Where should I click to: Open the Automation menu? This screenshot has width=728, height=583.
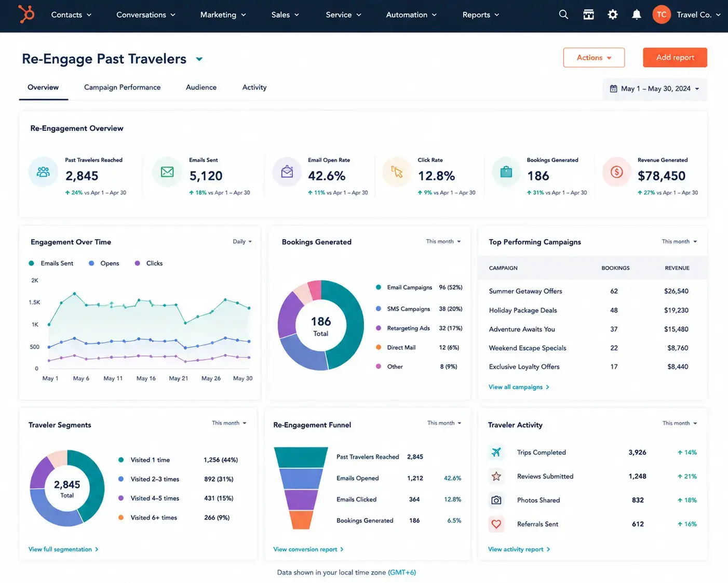[x=411, y=15]
